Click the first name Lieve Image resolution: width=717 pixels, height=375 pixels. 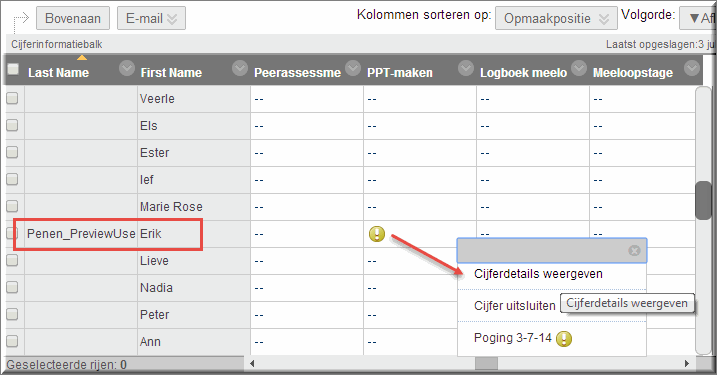click(x=154, y=261)
